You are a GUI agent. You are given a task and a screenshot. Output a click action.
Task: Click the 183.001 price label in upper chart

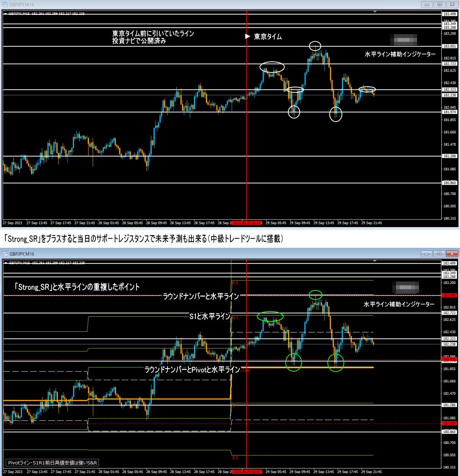(x=449, y=46)
